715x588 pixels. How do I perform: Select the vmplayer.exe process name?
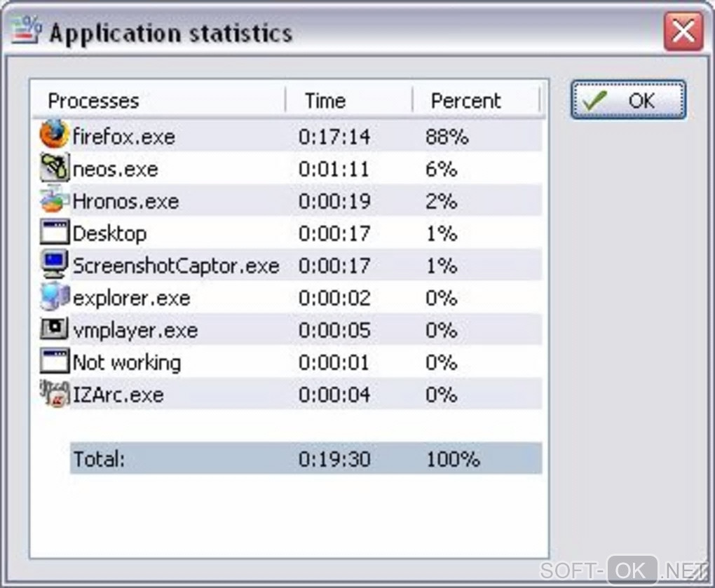coord(135,331)
